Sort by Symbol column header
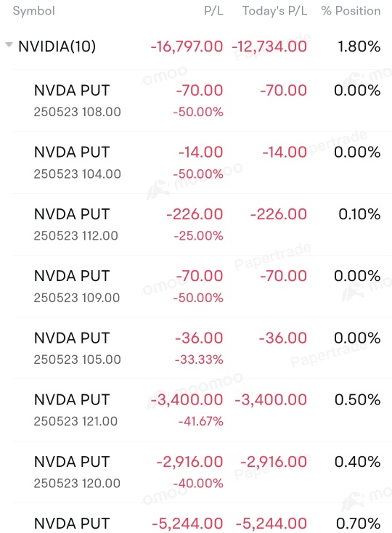 (33, 11)
